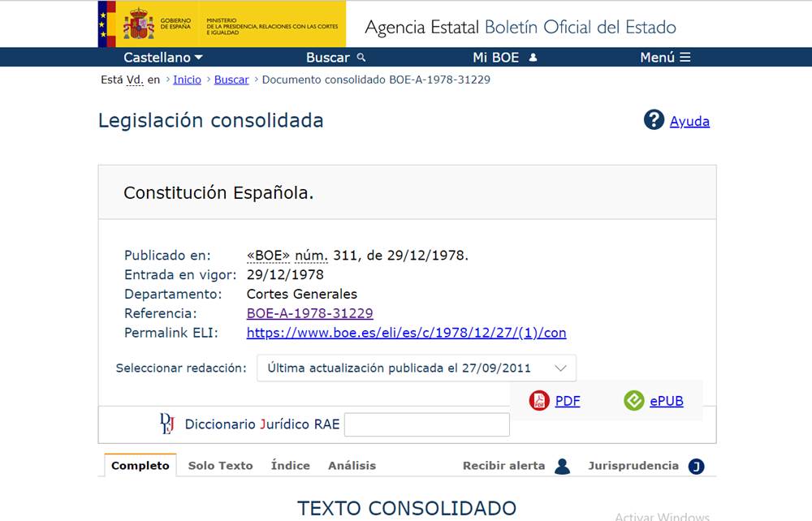
Task: Open the Menú hamburger menu
Action: [x=665, y=58]
